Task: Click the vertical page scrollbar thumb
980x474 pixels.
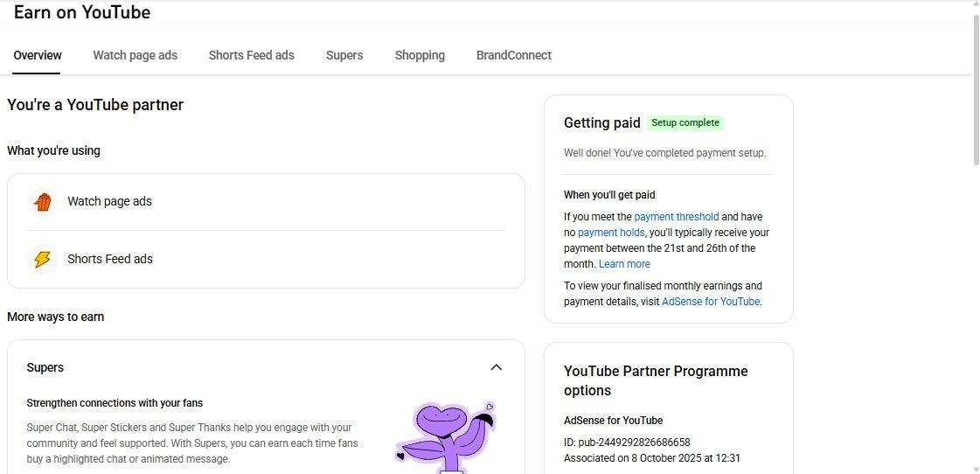Action: click(976, 87)
